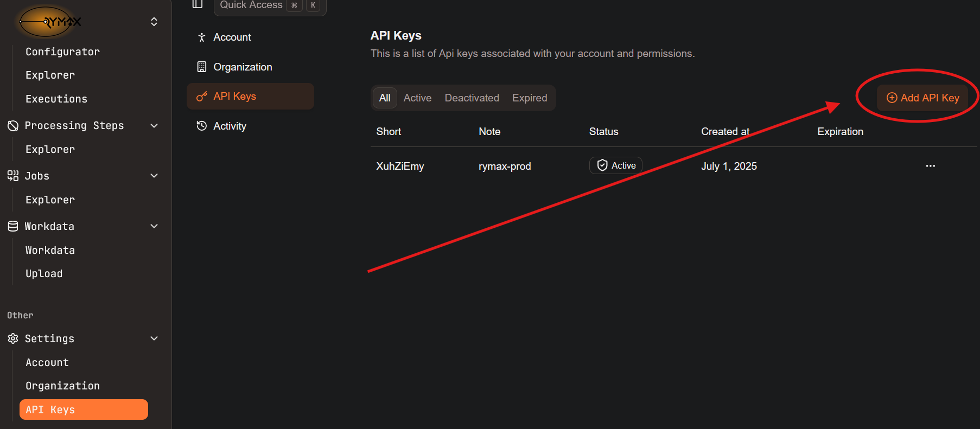Click the rymax-prod note cell
Image resolution: width=980 pixels, height=429 pixels.
(x=505, y=166)
